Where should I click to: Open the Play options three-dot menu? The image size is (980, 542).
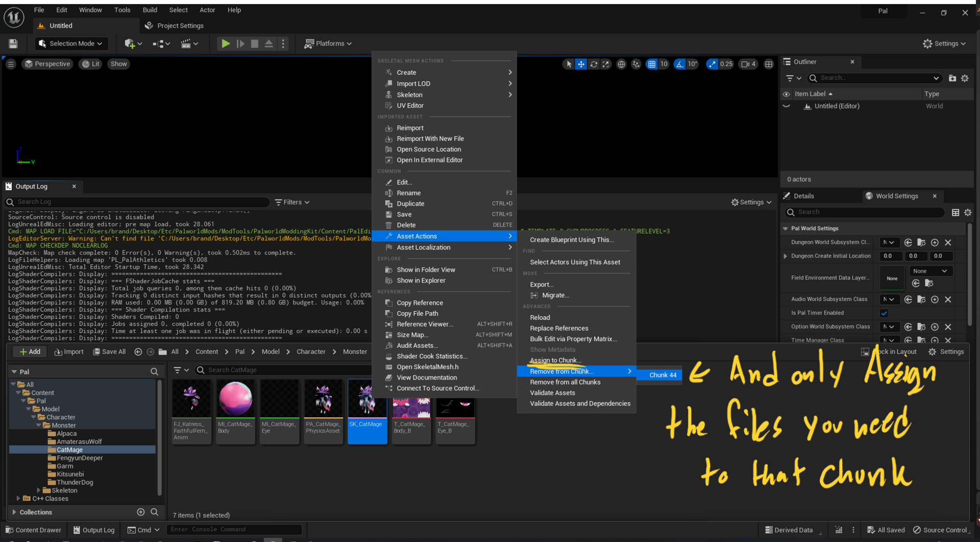tap(283, 43)
